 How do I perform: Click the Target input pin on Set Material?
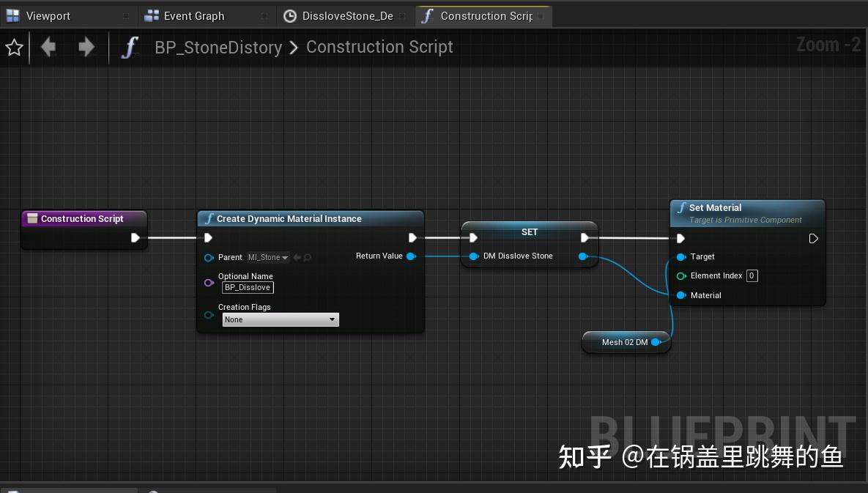(682, 256)
